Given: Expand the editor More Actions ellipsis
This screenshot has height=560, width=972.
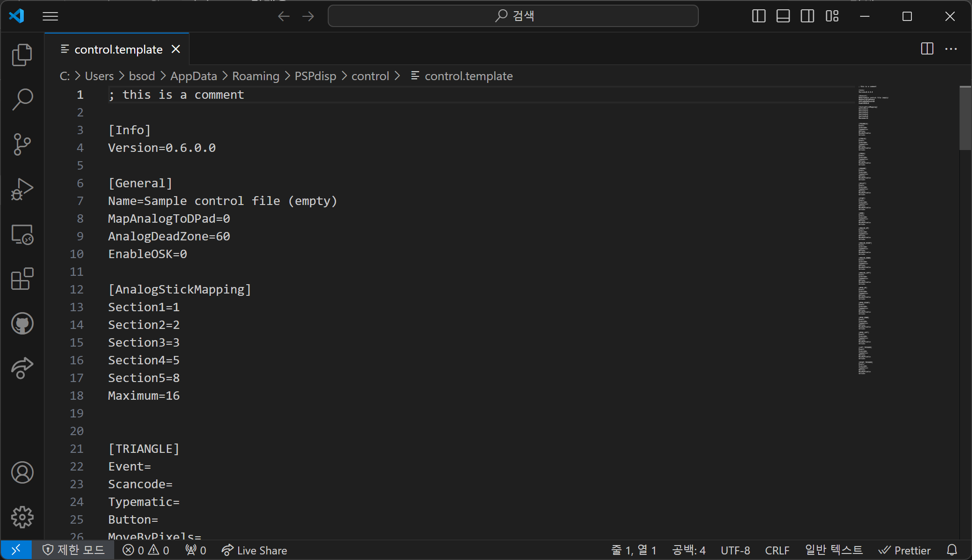Looking at the screenshot, I should click(951, 49).
